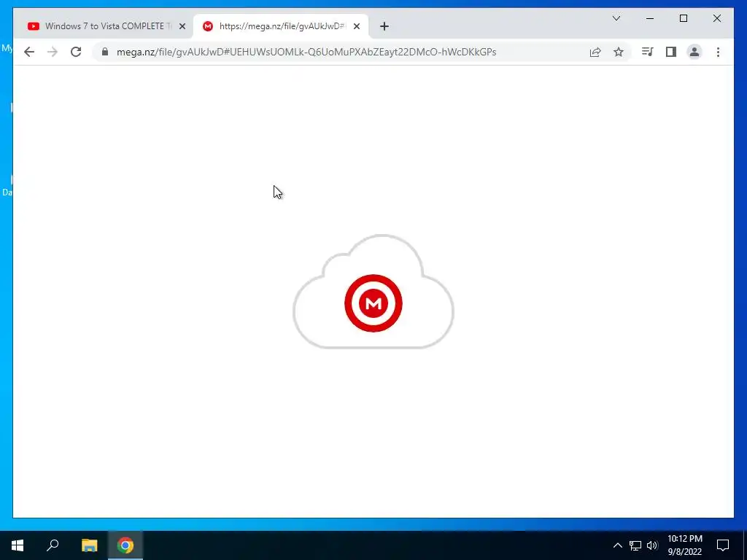Open the volume control tray icon
This screenshot has height=560, width=747.
(x=652, y=545)
